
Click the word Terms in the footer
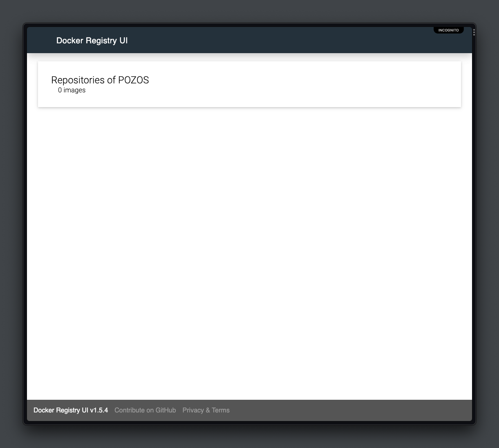(x=221, y=410)
